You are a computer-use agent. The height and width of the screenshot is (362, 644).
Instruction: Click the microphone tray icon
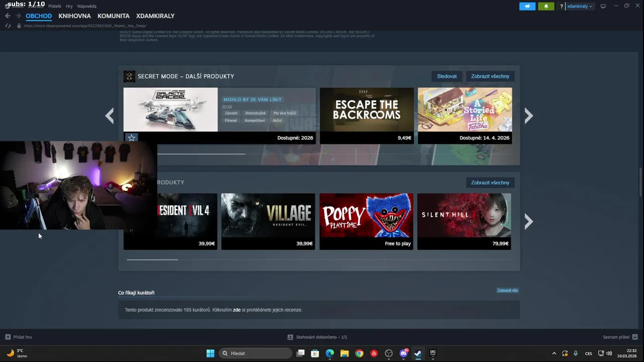click(x=576, y=353)
